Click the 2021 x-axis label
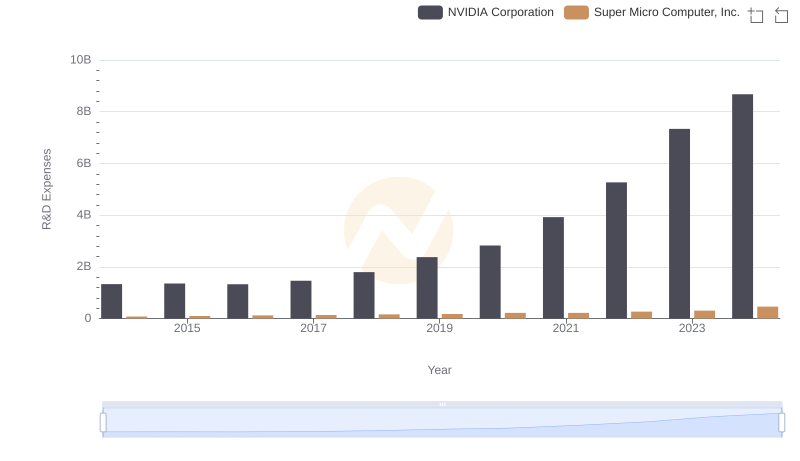The height and width of the screenshot is (461, 800). pos(565,328)
